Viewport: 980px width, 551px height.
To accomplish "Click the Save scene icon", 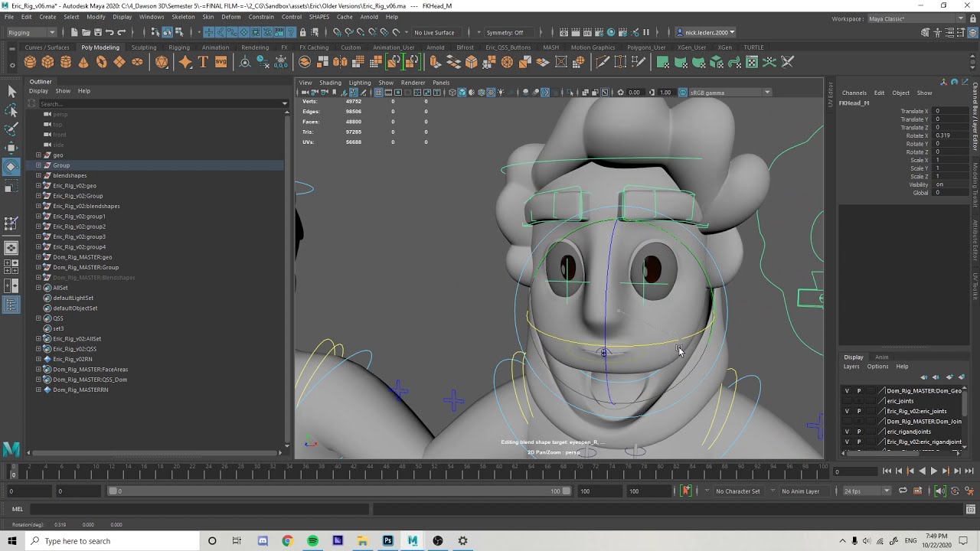I will coord(97,32).
